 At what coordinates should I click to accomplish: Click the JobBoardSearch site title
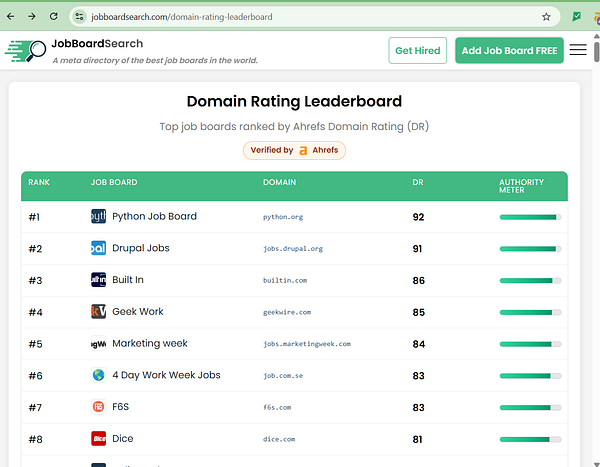pyautogui.click(x=97, y=44)
